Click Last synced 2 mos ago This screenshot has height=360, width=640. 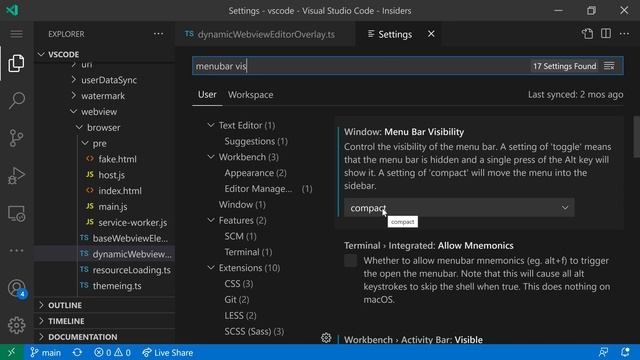coord(575,95)
